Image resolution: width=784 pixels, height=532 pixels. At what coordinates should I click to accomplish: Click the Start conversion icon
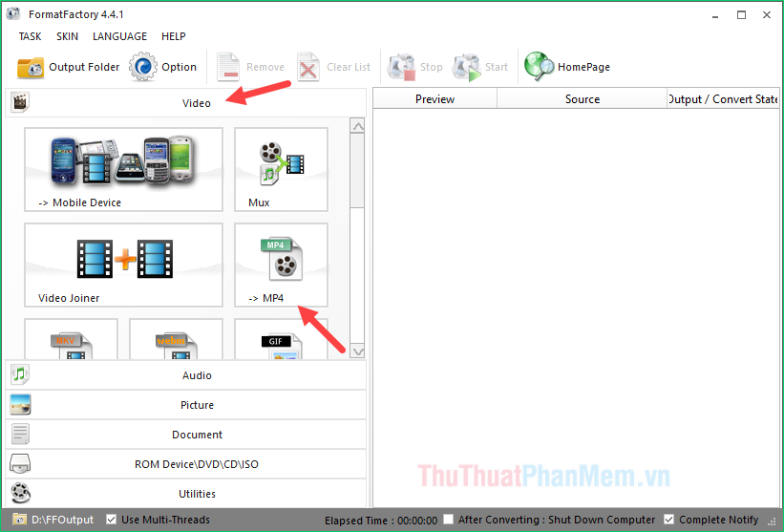(x=467, y=67)
